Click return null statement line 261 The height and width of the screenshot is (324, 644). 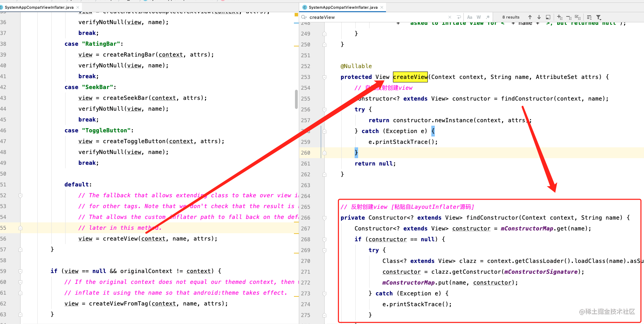click(375, 163)
